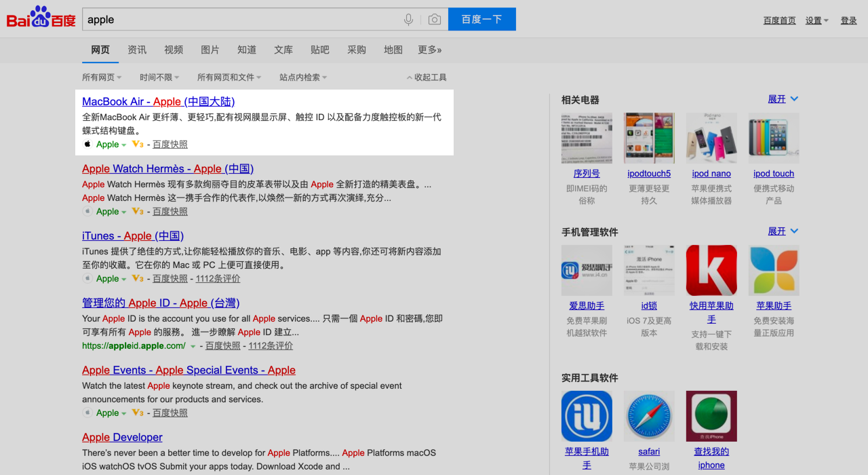Screen dimensions: 868x475
Task: Switch to the 贴吧 tab
Action: [x=320, y=50]
